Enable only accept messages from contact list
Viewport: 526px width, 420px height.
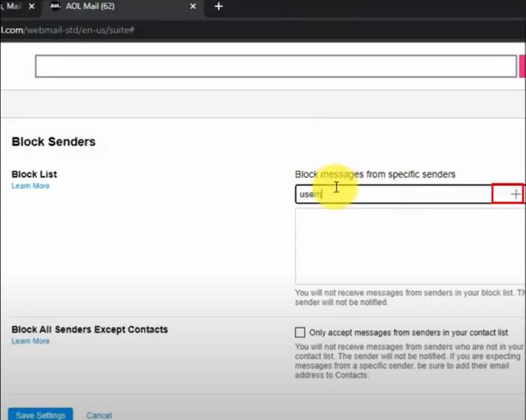click(300, 332)
